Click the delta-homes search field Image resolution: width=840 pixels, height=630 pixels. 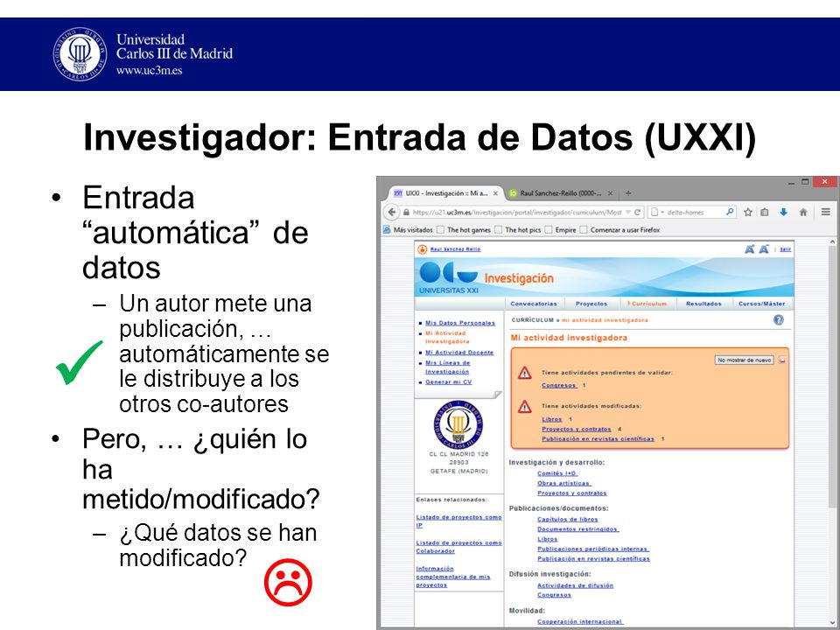(x=694, y=212)
